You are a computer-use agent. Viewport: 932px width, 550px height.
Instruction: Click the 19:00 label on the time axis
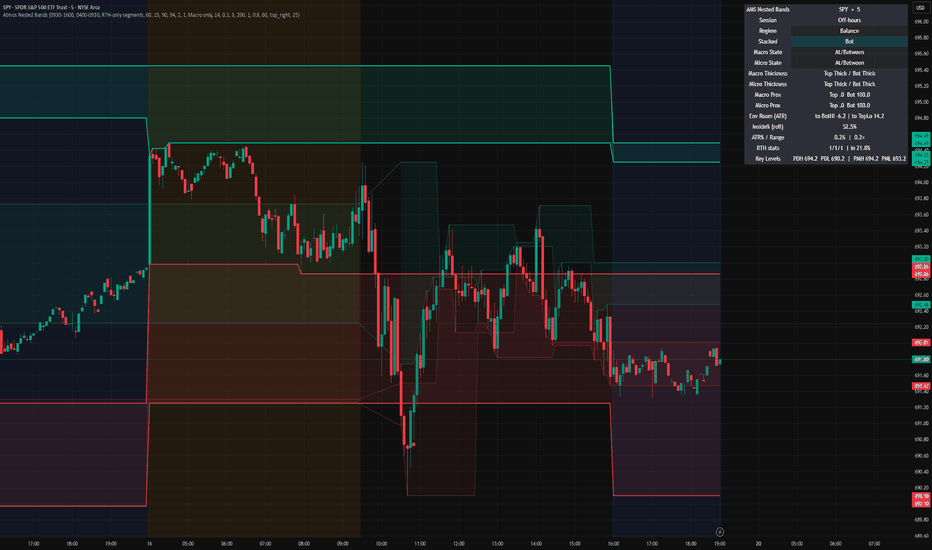pos(719,543)
